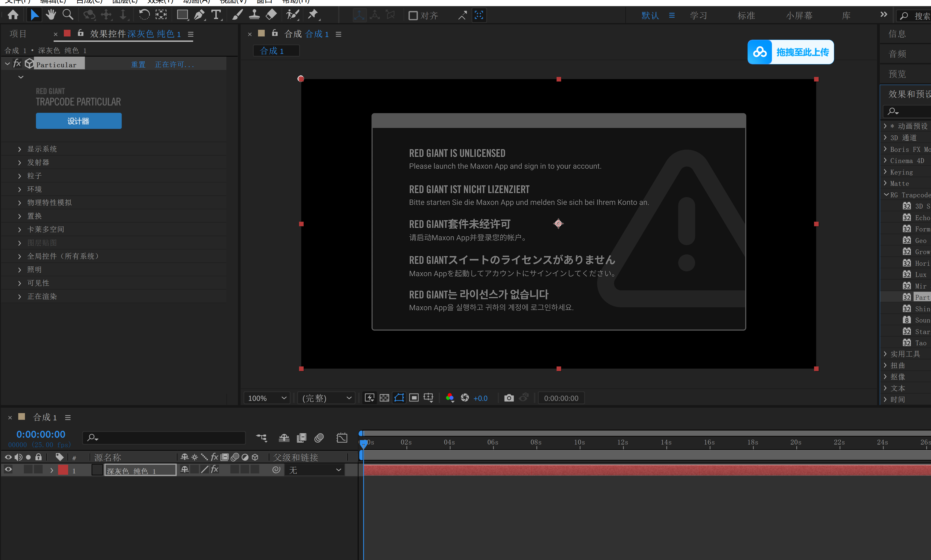931x560 pixels.
Task: Select the Puppet Pin tool
Action: pos(313,14)
